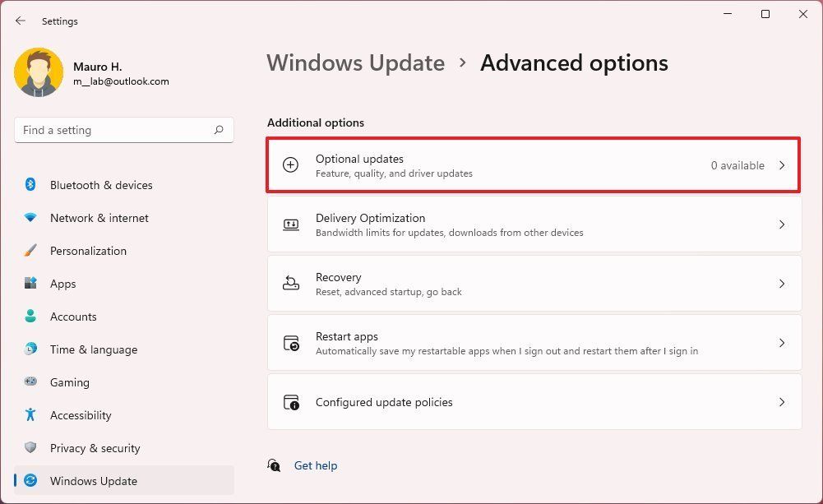The height and width of the screenshot is (504, 823).
Task: Expand the Restart apps row chevron
Action: pos(782,342)
